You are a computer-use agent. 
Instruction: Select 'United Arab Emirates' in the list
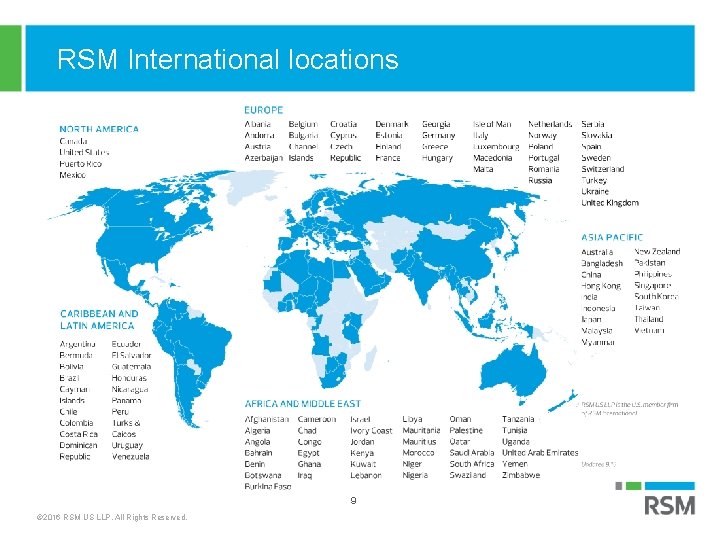click(x=540, y=453)
